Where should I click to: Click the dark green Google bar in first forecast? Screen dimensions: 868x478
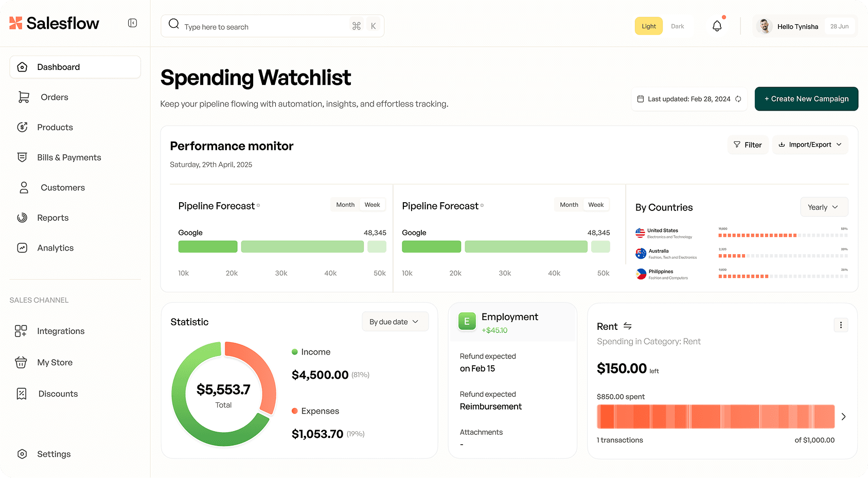208,246
